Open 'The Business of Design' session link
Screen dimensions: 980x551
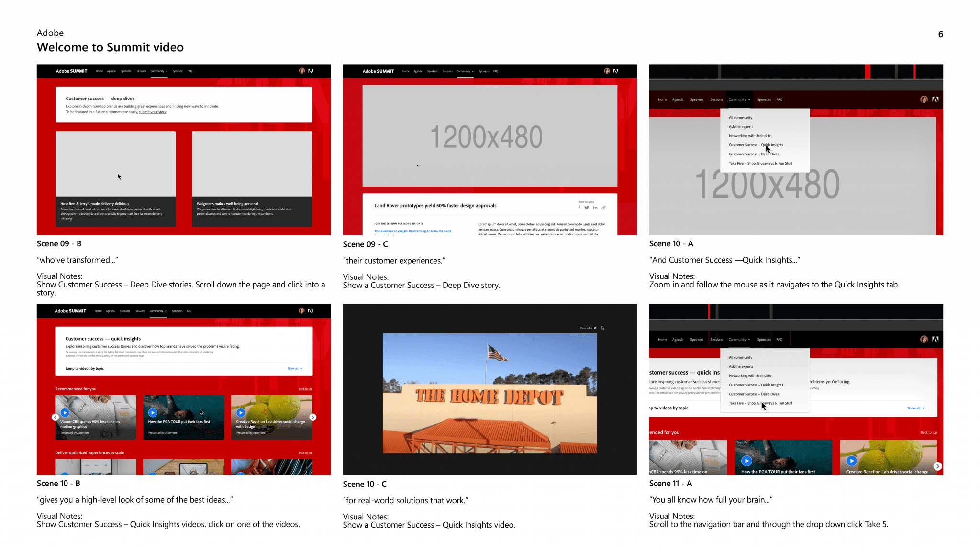click(412, 231)
